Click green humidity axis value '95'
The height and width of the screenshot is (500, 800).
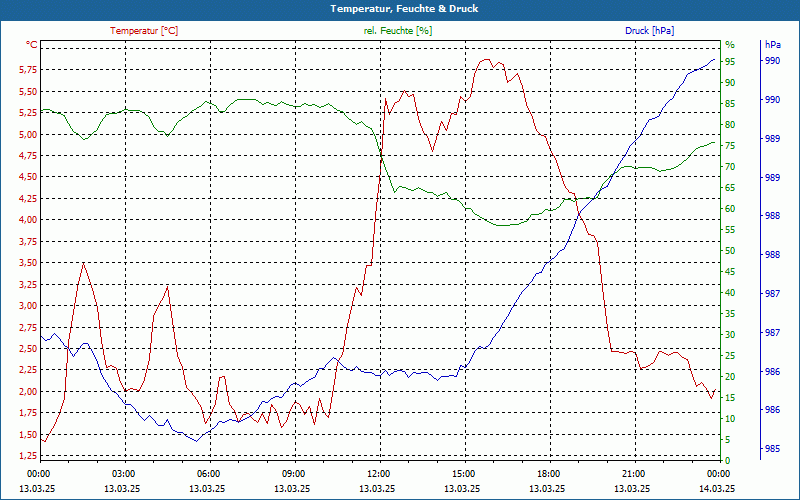[730, 62]
